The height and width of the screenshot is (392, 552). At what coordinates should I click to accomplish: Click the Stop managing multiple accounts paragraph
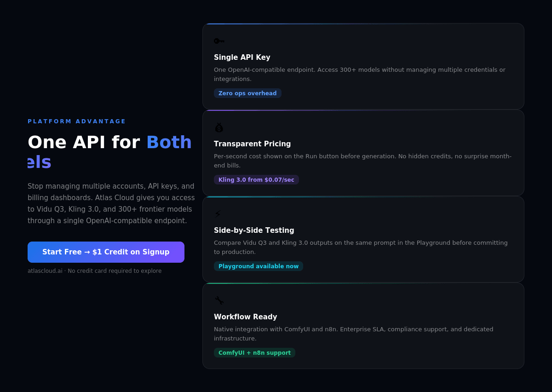click(111, 203)
